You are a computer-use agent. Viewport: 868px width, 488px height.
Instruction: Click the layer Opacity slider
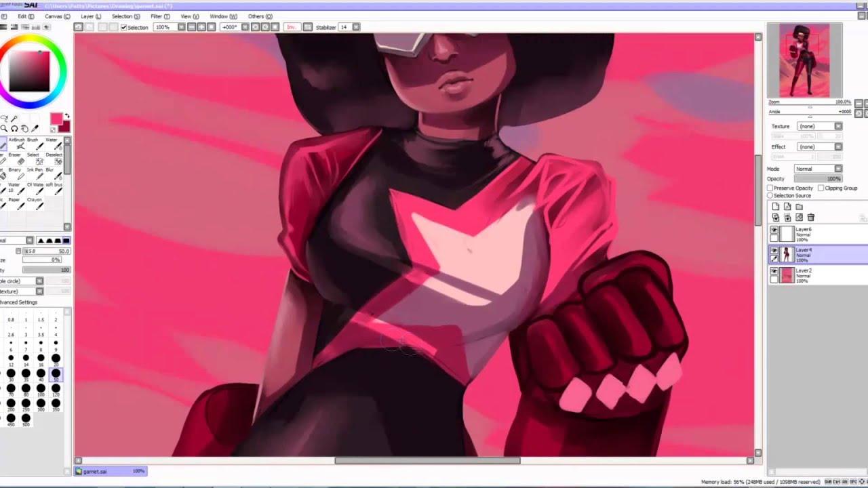(x=818, y=179)
